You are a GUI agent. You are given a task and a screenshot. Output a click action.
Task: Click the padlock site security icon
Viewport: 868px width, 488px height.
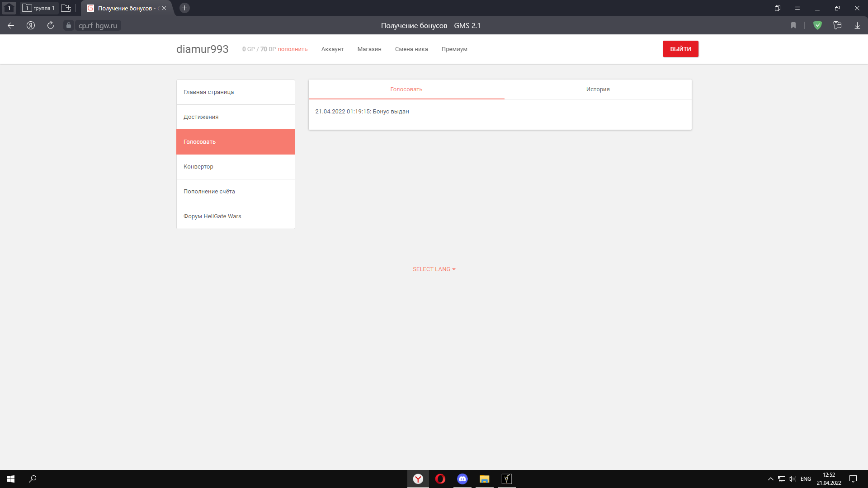point(69,26)
